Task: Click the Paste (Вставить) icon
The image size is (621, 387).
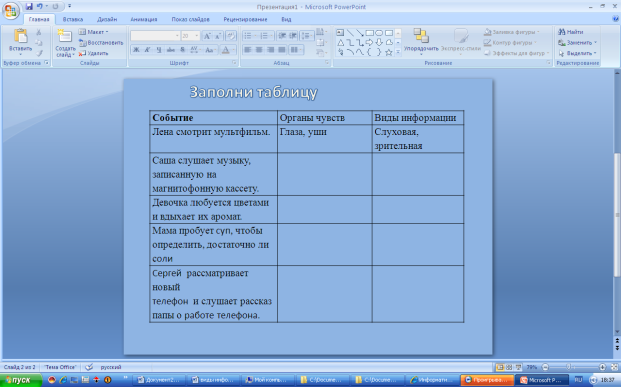Action: point(20,36)
